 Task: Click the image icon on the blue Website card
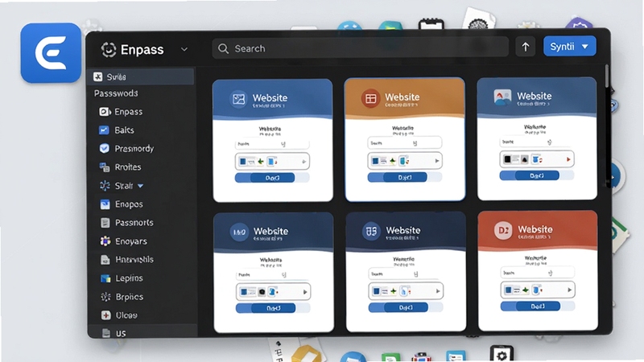coord(238,99)
